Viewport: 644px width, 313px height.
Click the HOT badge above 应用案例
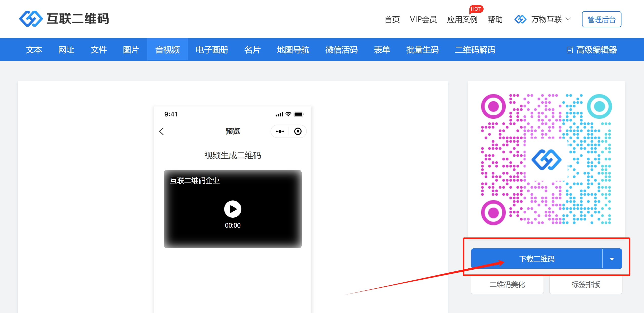coord(476,9)
